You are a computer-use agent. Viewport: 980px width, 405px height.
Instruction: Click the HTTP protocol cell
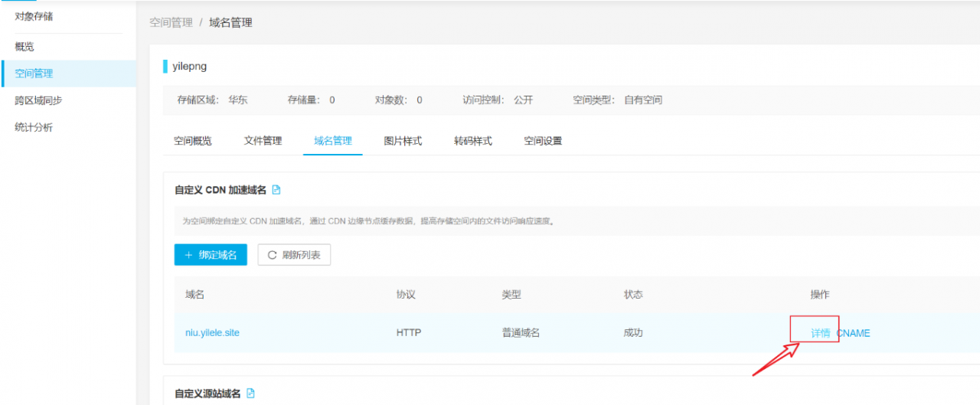pyautogui.click(x=409, y=333)
